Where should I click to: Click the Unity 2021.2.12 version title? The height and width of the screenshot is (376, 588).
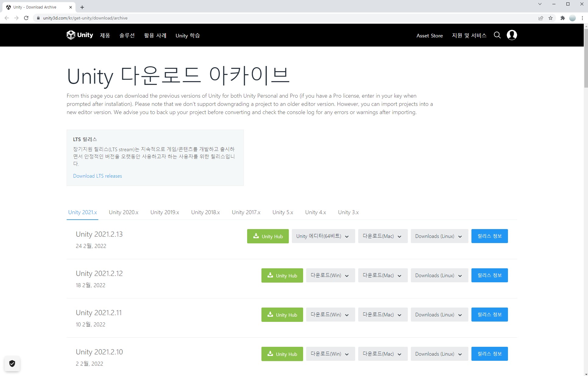coord(99,273)
